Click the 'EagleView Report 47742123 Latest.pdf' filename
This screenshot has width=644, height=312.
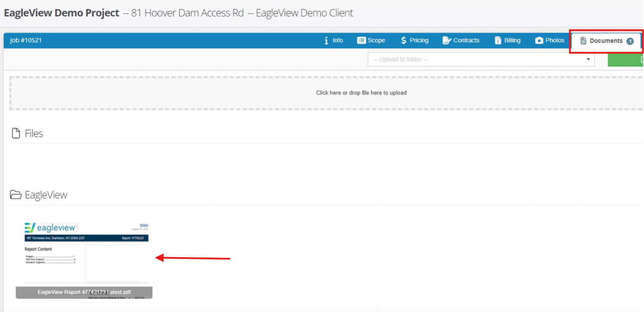[x=84, y=292]
